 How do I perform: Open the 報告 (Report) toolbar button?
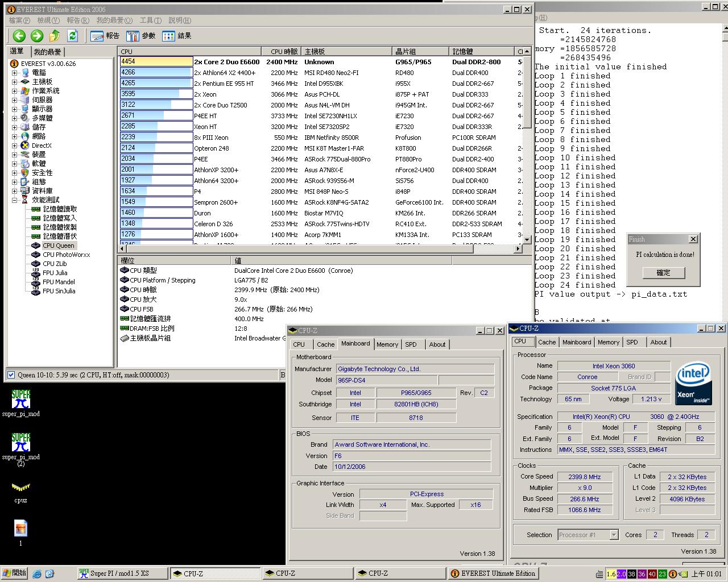coord(105,36)
